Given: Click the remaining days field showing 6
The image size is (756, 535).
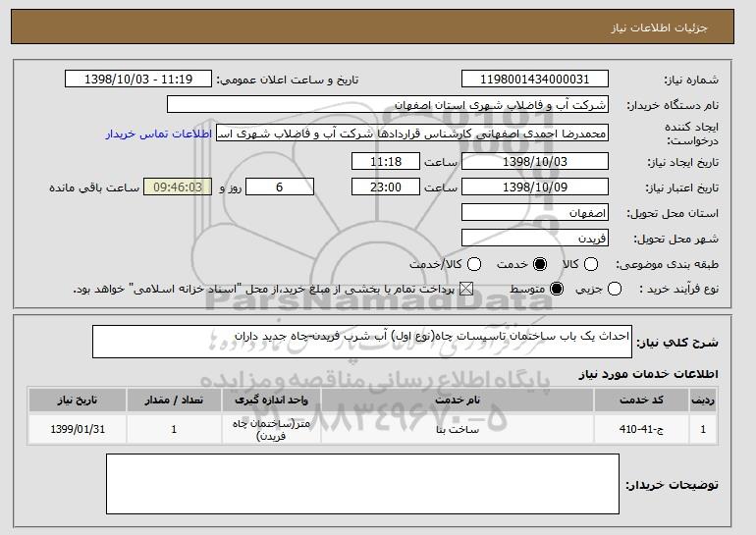Looking at the screenshot, I should point(280,187).
